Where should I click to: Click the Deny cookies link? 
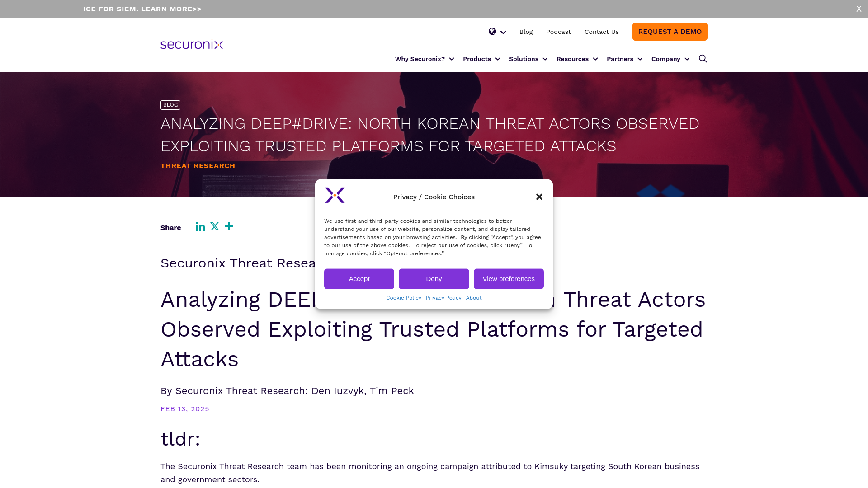[434, 278]
